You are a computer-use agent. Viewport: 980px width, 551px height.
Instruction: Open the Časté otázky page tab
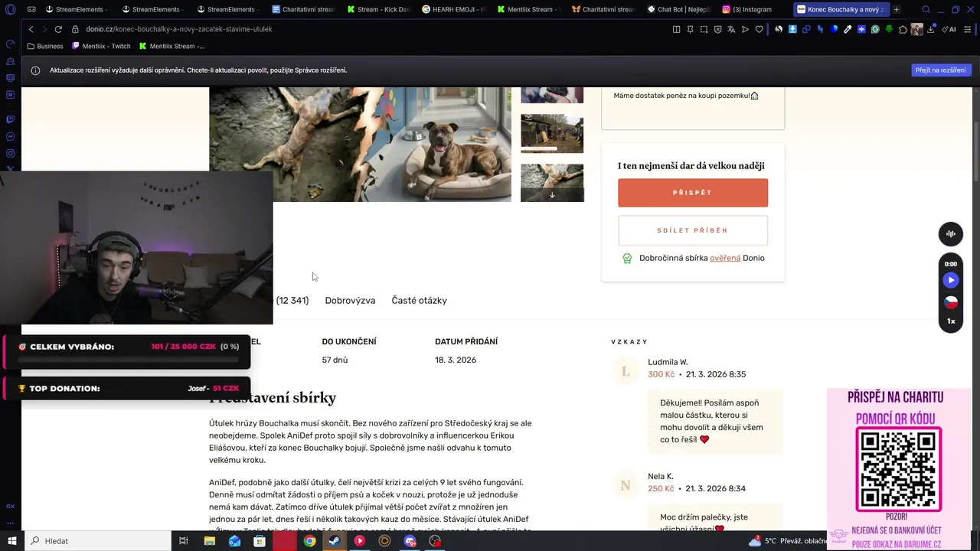tap(419, 301)
